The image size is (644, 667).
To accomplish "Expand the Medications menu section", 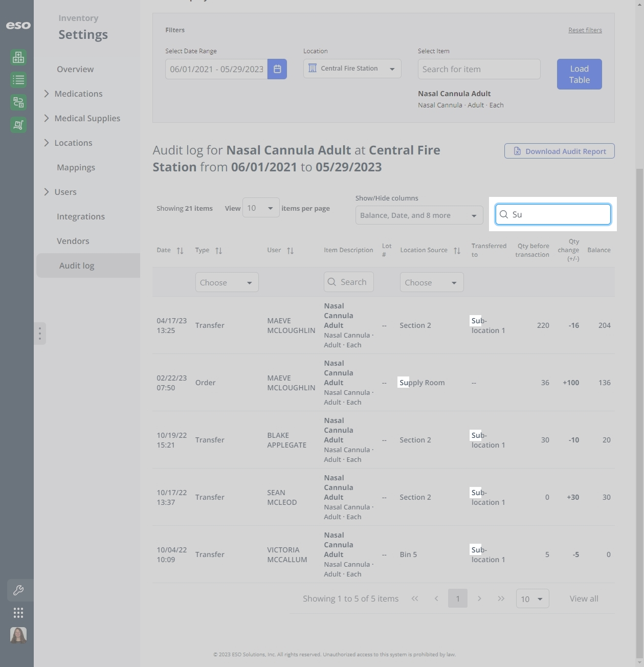I will (x=78, y=94).
